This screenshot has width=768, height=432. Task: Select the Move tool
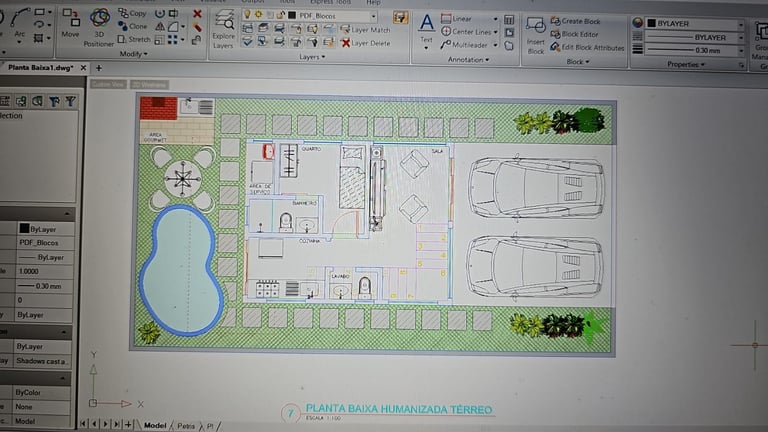click(71, 22)
